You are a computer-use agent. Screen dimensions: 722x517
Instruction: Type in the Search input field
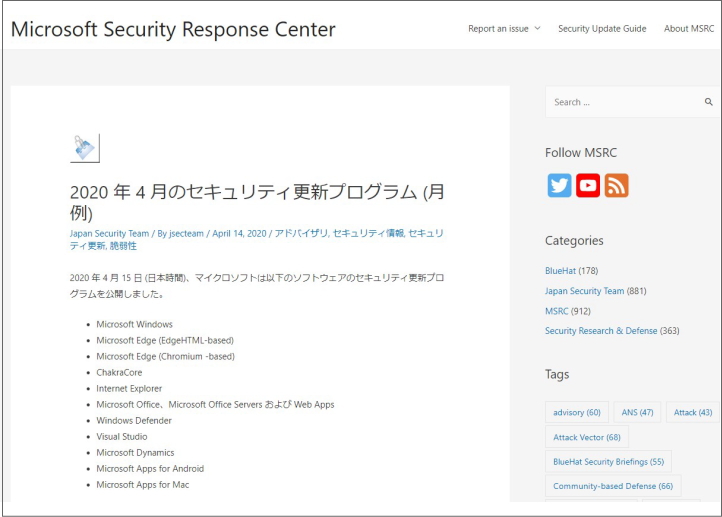pyautogui.click(x=622, y=102)
